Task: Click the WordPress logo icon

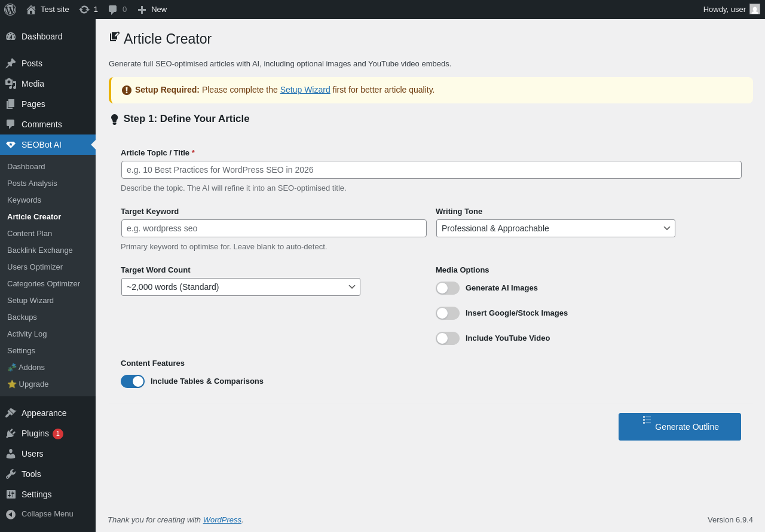Action: 10,10
